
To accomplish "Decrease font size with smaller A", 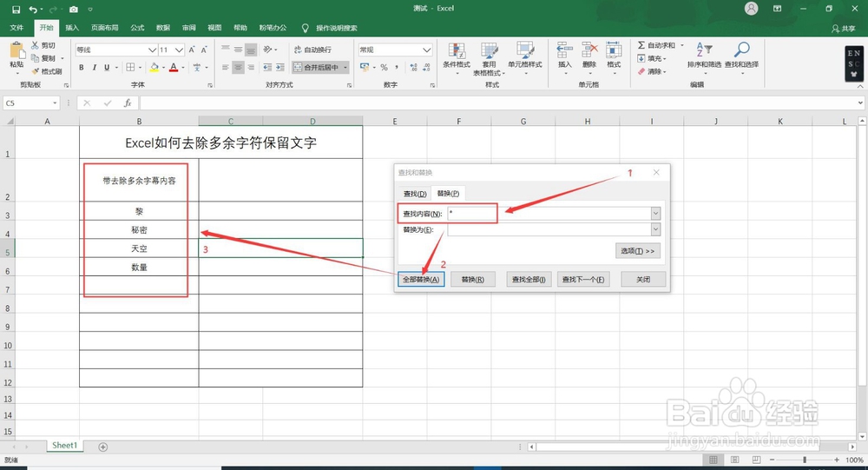I will [204, 50].
